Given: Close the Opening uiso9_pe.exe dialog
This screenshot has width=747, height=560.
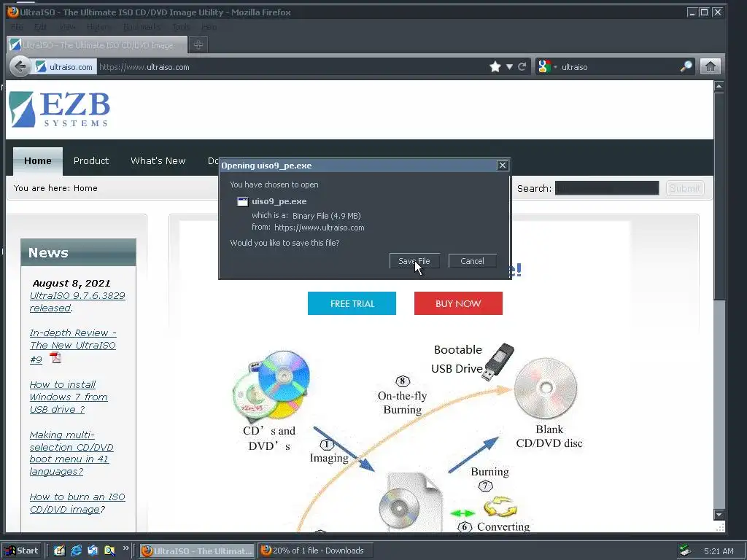Looking at the screenshot, I should coord(502,166).
